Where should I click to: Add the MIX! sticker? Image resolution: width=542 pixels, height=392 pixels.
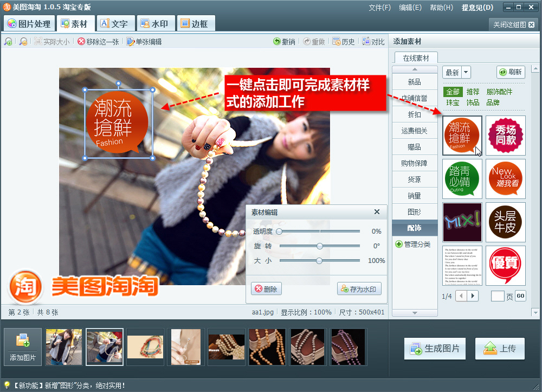click(x=462, y=222)
